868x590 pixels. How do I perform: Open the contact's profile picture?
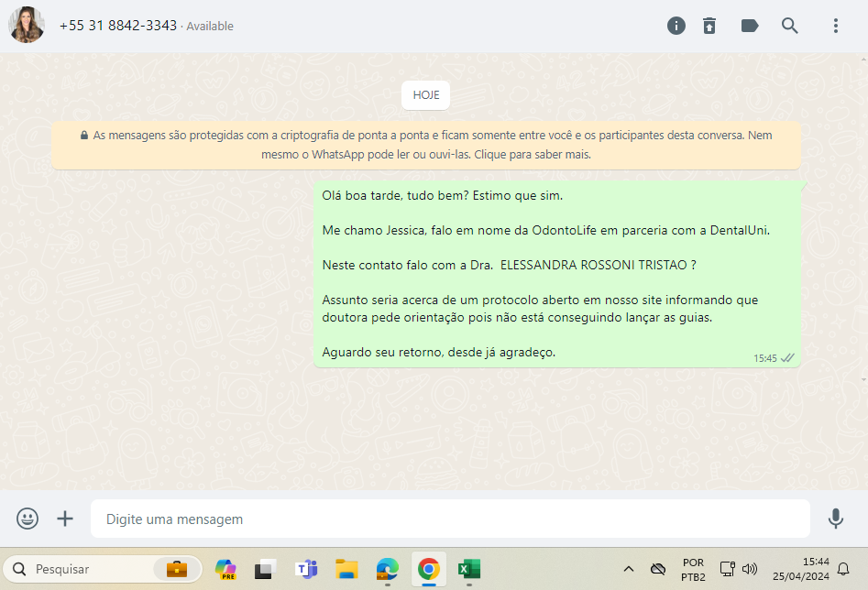[x=26, y=25]
